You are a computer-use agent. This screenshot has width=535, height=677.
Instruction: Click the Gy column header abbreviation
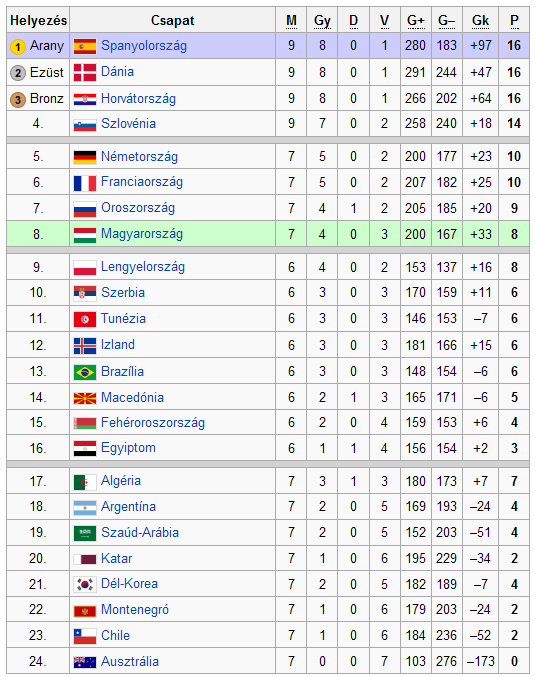point(322,21)
